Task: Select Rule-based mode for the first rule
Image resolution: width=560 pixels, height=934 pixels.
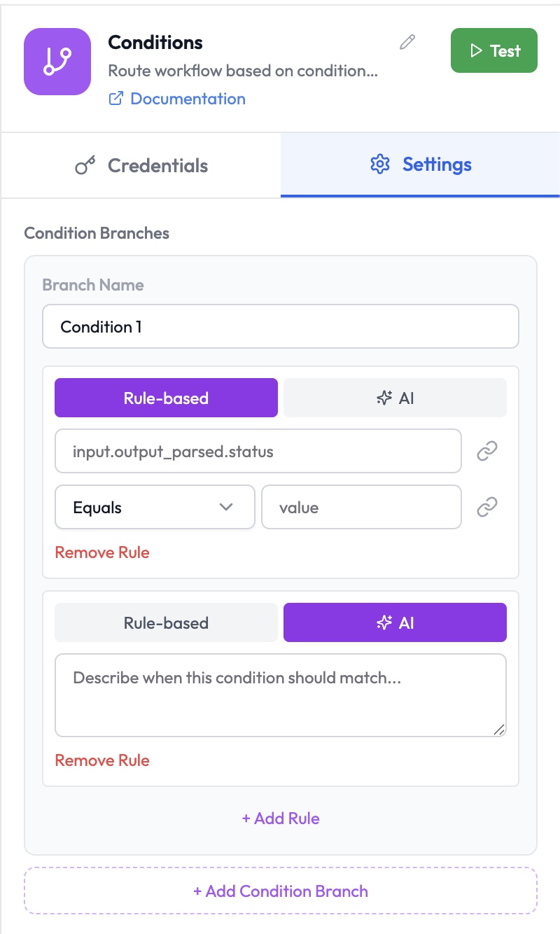Action: coord(166,397)
